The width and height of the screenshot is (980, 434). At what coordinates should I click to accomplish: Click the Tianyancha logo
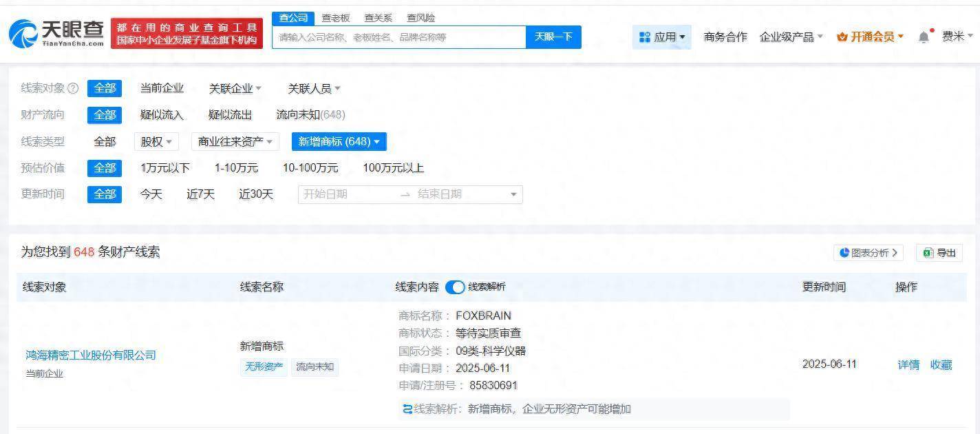coord(56,33)
